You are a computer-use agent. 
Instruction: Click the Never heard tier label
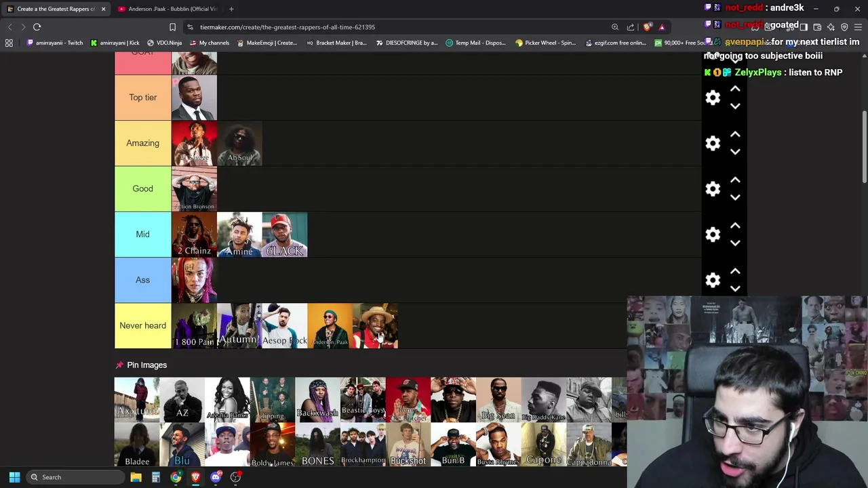142,326
